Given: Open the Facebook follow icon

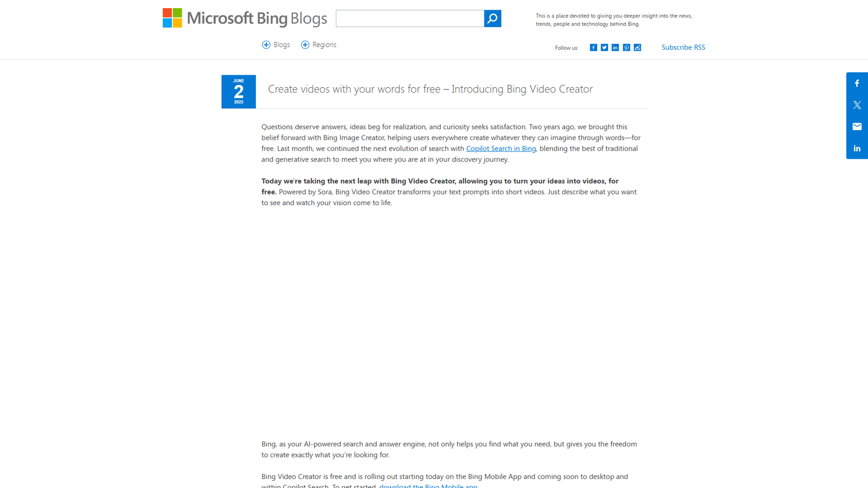Looking at the screenshot, I should click(593, 47).
